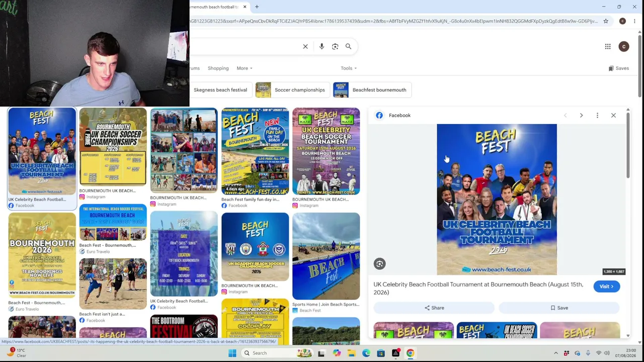Viewport: 644px width, 362px height.
Task: Open the Windows Start menu
Action: click(x=232, y=353)
